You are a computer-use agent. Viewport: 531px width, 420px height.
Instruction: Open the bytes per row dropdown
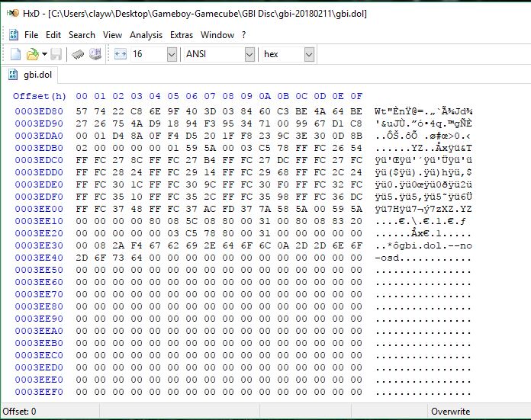(x=171, y=54)
